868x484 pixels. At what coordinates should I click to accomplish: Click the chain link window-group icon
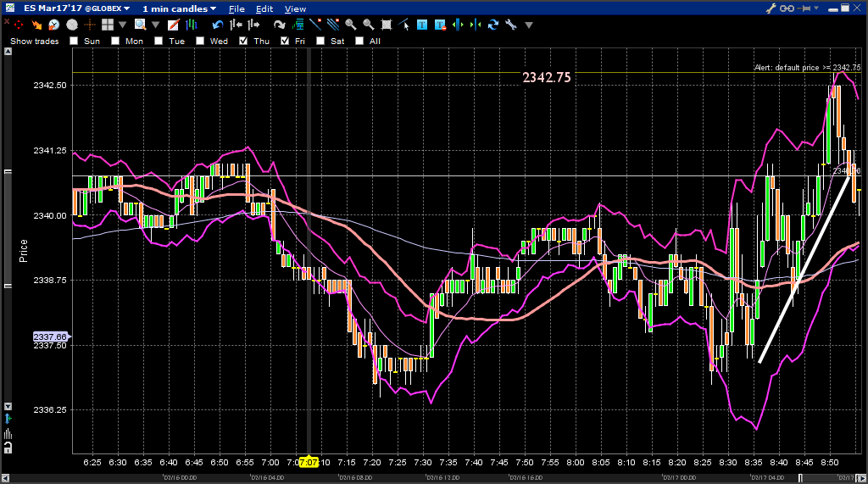click(787, 8)
